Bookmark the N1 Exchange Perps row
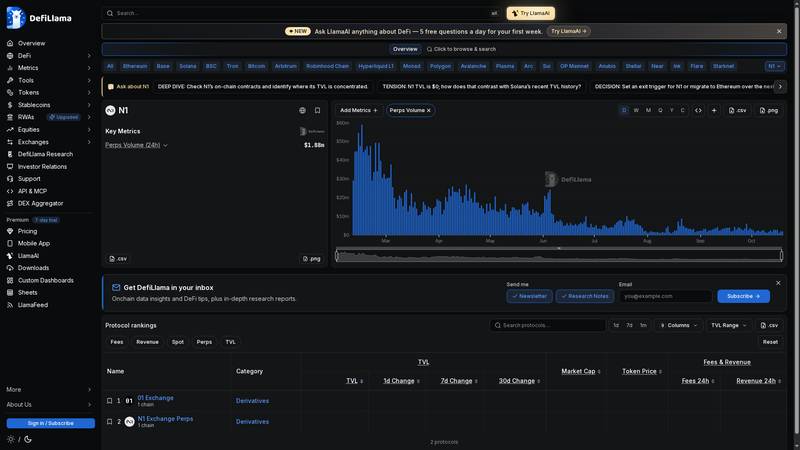 (109, 422)
